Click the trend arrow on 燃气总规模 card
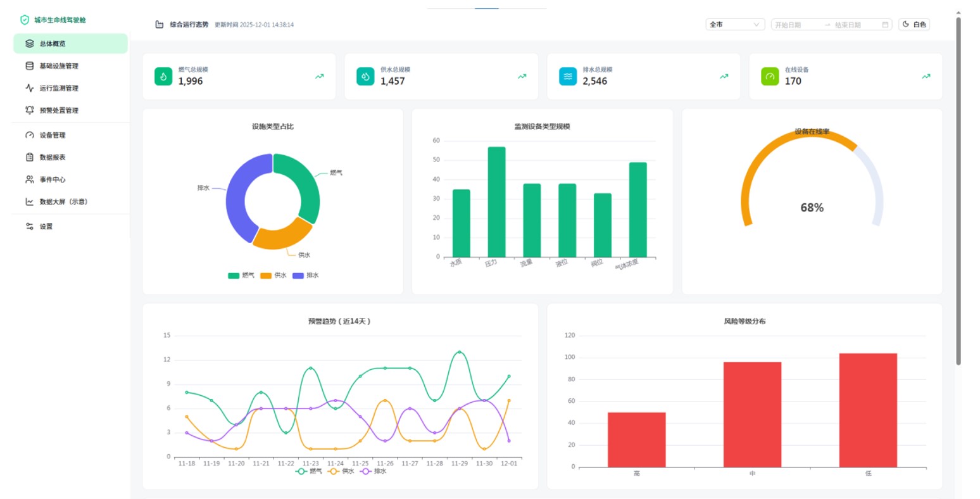This screenshot has width=980, height=499. coord(320,77)
